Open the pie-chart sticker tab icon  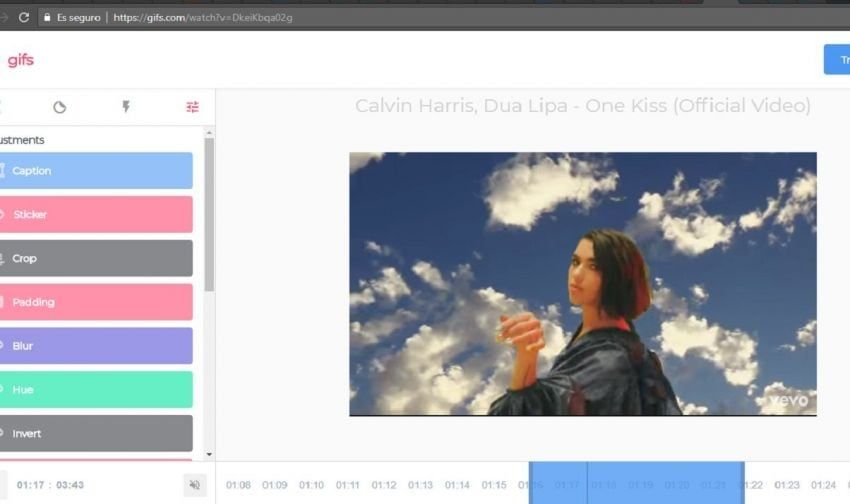tap(59, 107)
